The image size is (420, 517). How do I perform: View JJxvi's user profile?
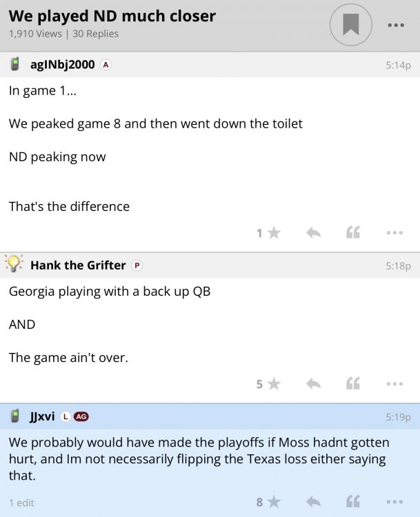tap(42, 416)
